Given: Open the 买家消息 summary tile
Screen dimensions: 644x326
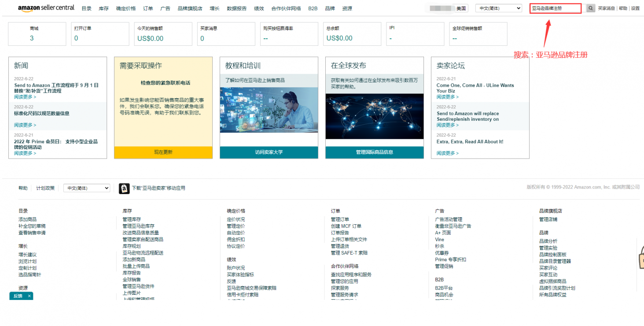Looking at the screenshot, I should point(226,34).
